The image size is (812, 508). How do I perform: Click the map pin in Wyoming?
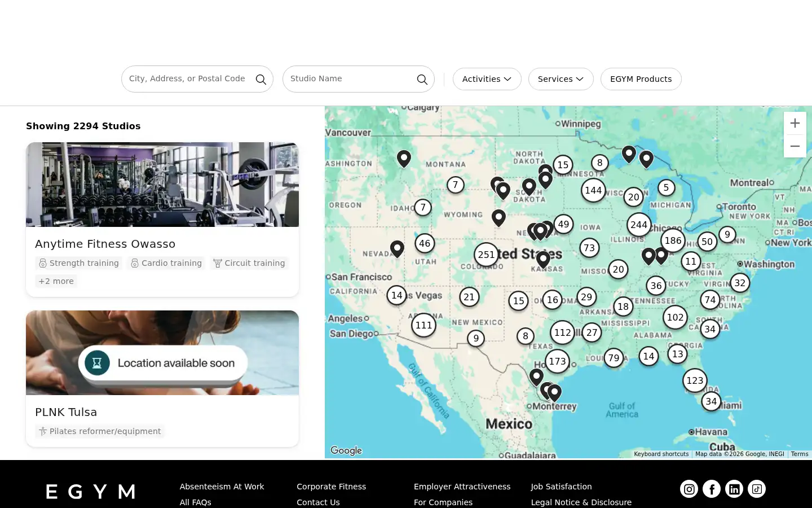point(498,218)
